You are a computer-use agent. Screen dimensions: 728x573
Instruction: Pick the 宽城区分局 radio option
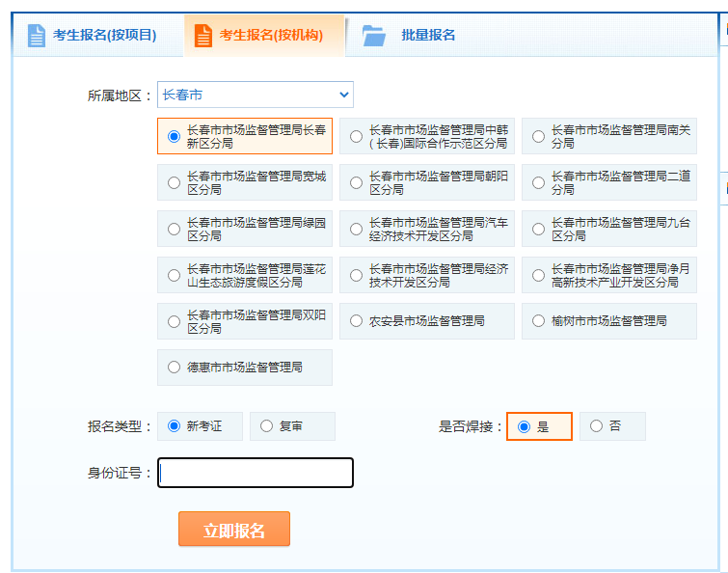pyautogui.click(x=174, y=183)
